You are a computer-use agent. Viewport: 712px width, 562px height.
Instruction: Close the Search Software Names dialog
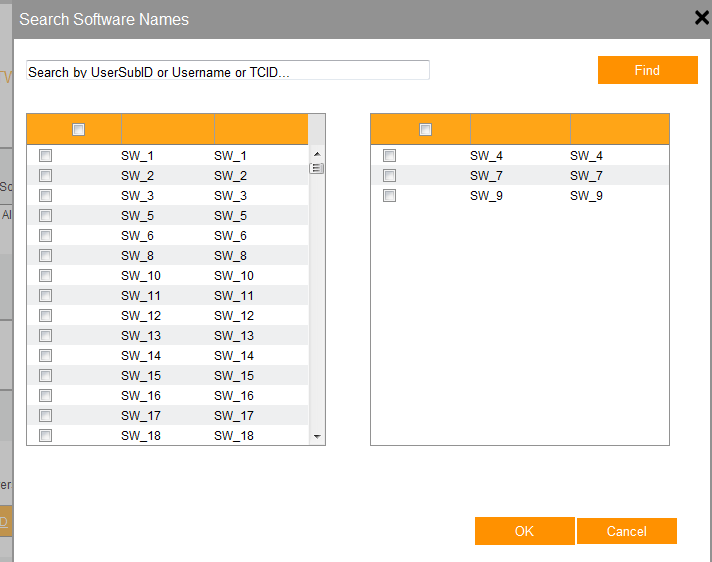tap(702, 18)
